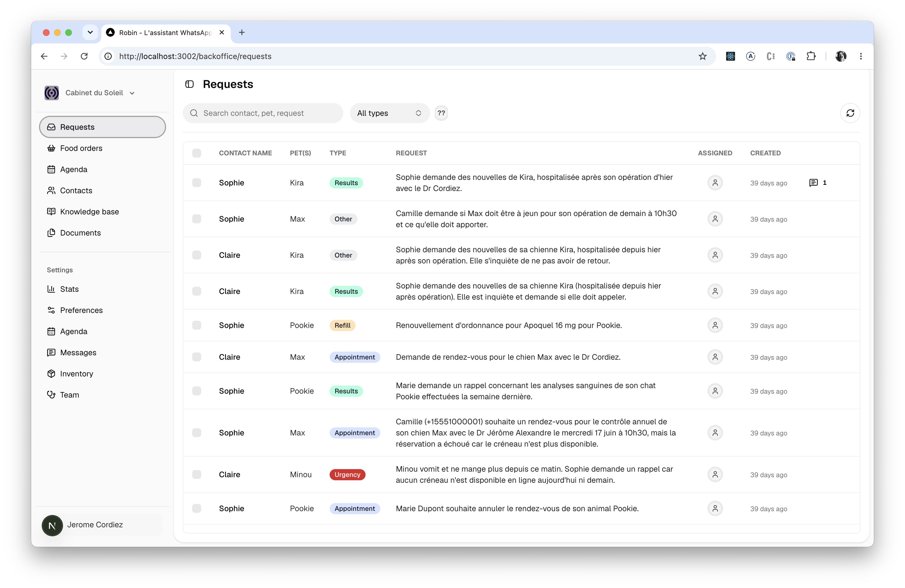Open the circled A extension icon
This screenshot has height=588, width=905.
click(750, 56)
